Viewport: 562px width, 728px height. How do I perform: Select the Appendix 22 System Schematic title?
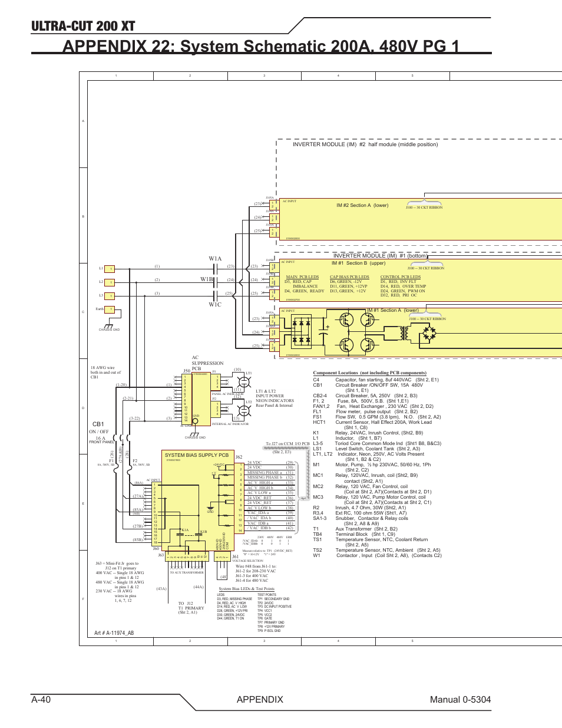point(261,46)
